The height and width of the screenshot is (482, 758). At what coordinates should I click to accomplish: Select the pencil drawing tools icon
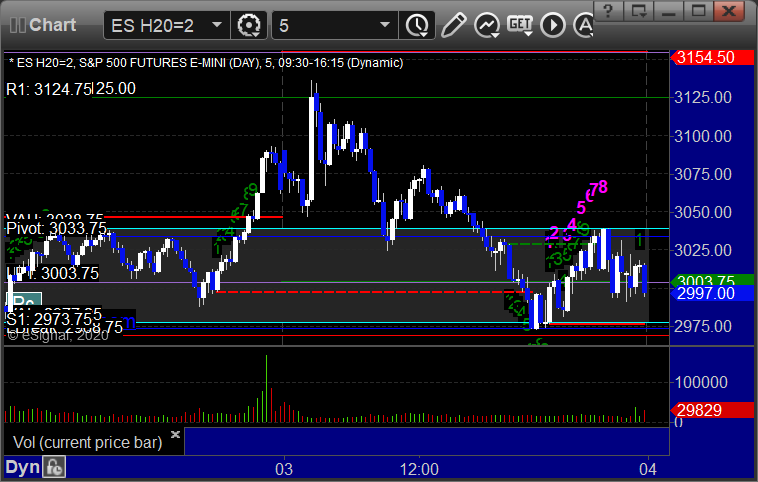[453, 25]
